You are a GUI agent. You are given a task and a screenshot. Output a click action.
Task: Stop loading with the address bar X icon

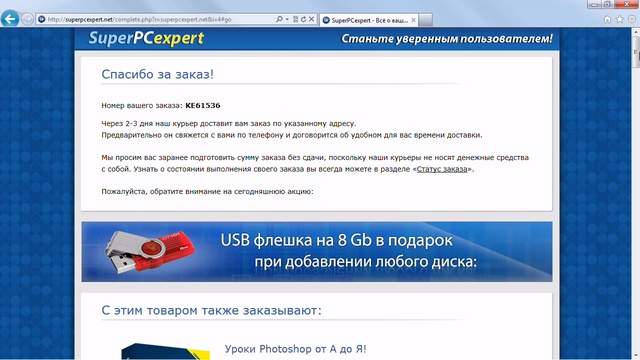click(311, 19)
